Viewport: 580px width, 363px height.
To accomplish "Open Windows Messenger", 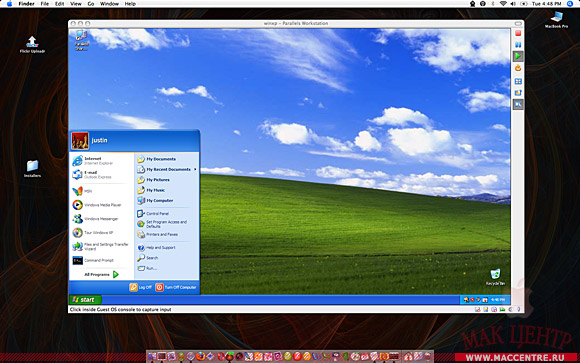I will [95, 219].
